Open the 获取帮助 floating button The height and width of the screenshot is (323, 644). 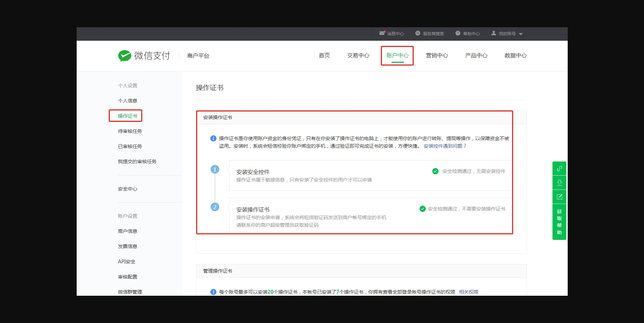point(559,222)
